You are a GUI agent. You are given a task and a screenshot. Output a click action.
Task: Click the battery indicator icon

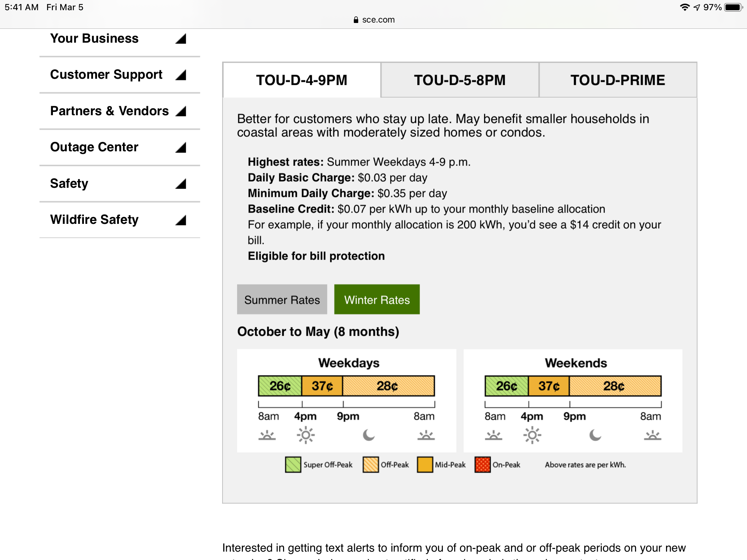coord(733,7)
